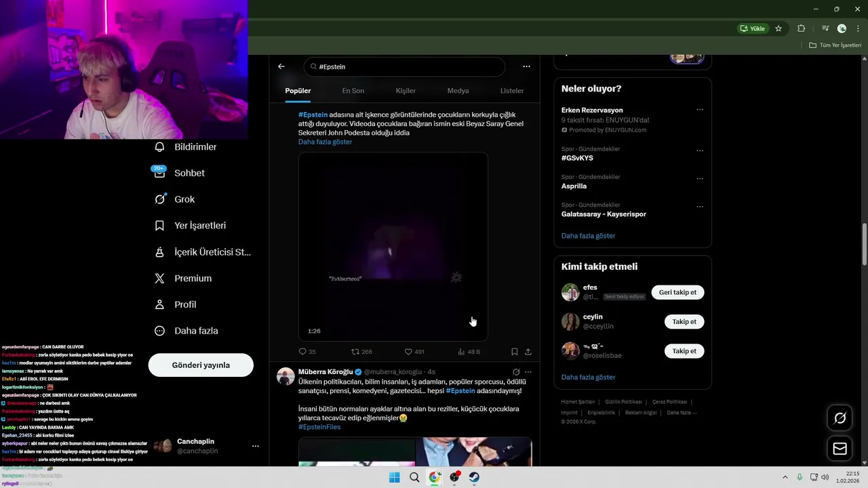Switch to the Popüler tab
The width and height of the screenshot is (868, 488).
pyautogui.click(x=298, y=91)
